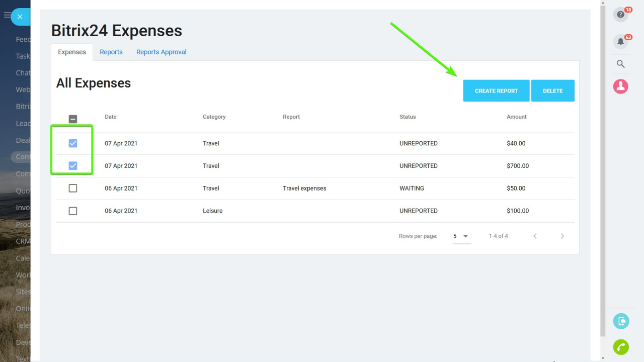Click the scrollbar down arrow
The image size is (644, 362).
(x=603, y=358)
